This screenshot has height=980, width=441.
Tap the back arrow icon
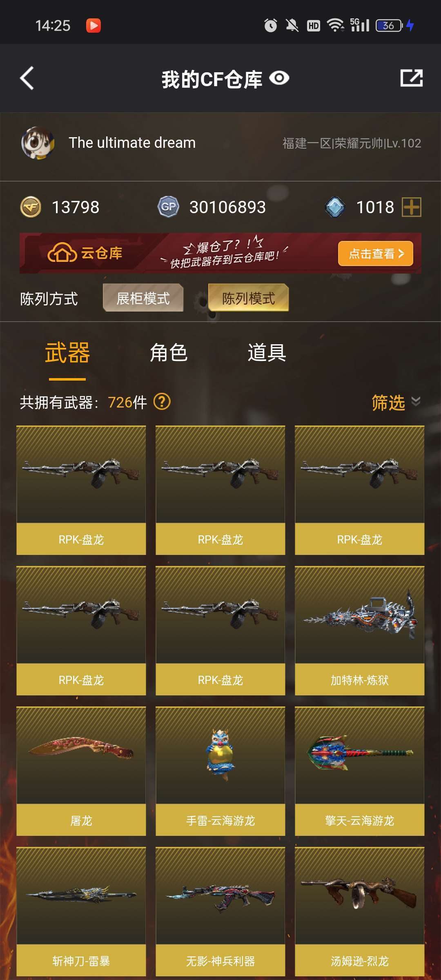[x=27, y=78]
